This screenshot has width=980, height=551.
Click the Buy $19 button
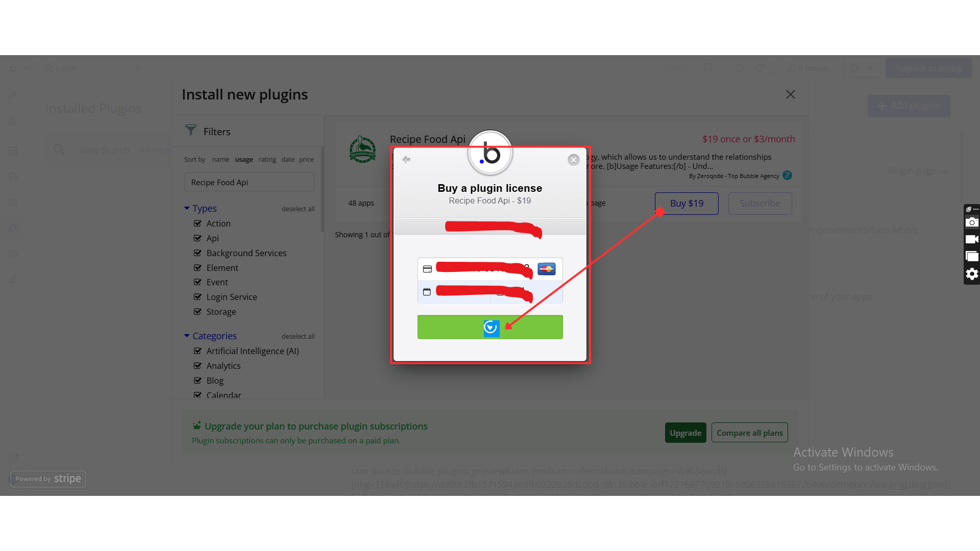pos(687,204)
